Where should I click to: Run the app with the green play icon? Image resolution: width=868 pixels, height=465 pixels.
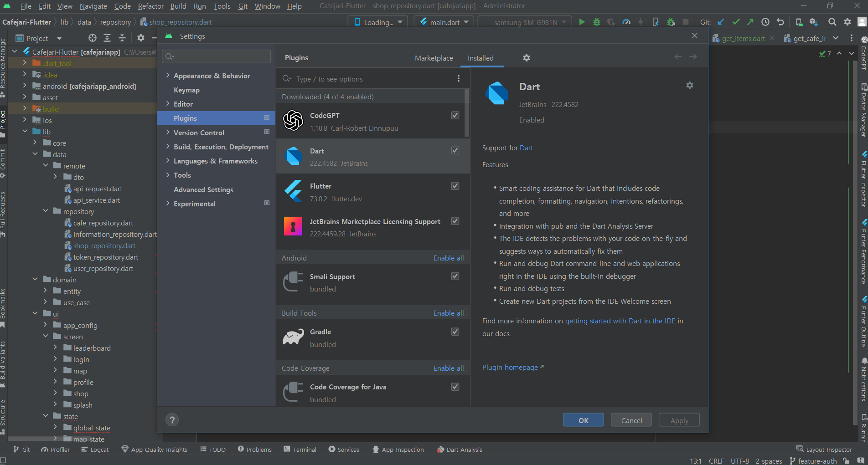tap(582, 22)
